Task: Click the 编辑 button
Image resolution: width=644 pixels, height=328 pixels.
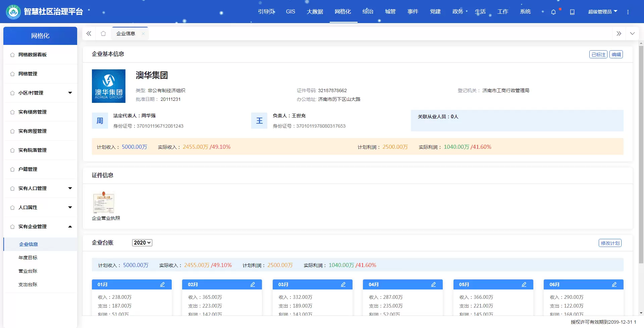Action: [x=616, y=55]
